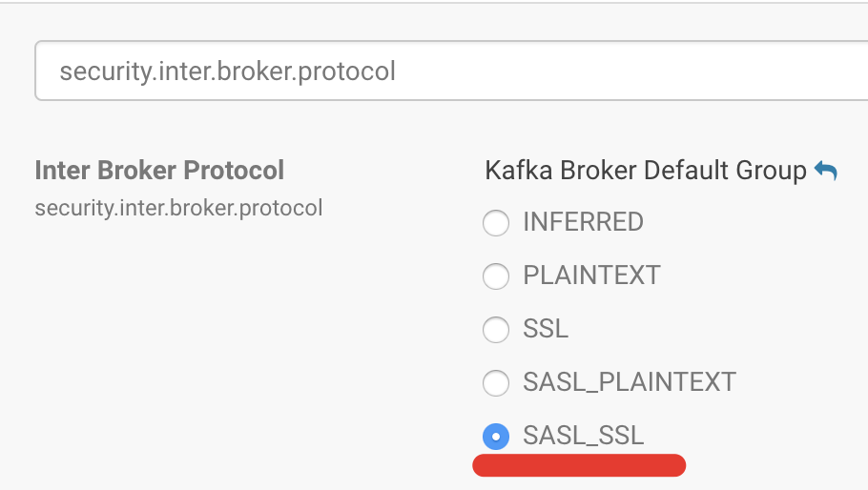This screenshot has width=868, height=490.
Task: Click the gray security.inter.broker.protocol property name
Action: coord(178,207)
